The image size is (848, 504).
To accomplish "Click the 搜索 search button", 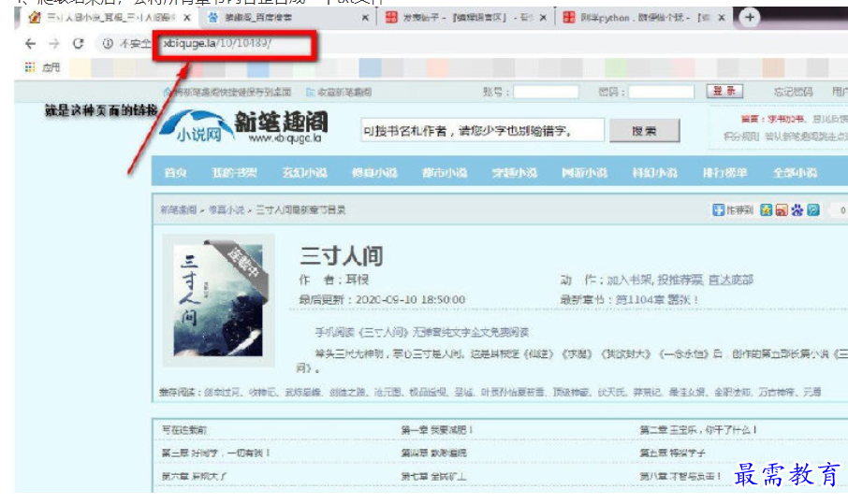I will [x=644, y=131].
